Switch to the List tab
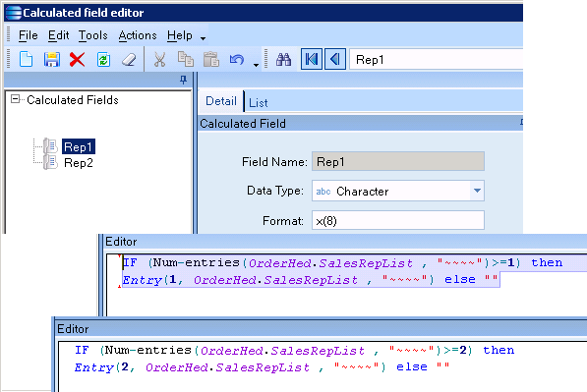This screenshot has width=587, height=392. click(x=259, y=103)
